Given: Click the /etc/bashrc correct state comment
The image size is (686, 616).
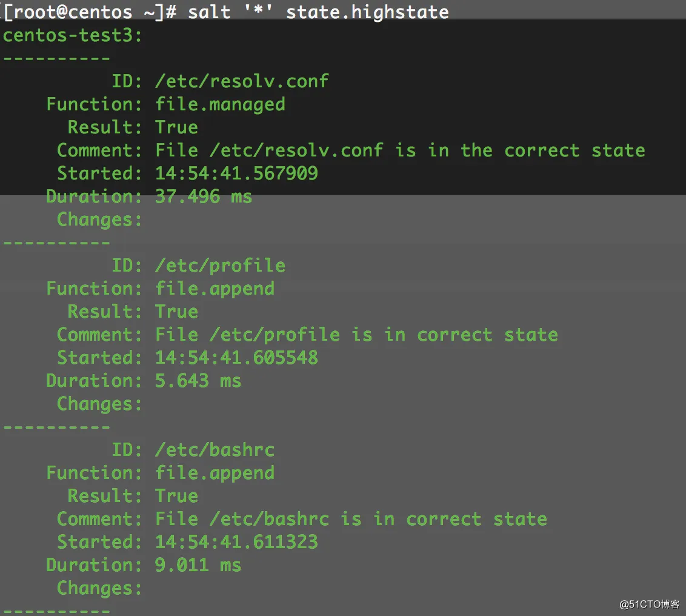Looking at the screenshot, I should click(x=351, y=518).
